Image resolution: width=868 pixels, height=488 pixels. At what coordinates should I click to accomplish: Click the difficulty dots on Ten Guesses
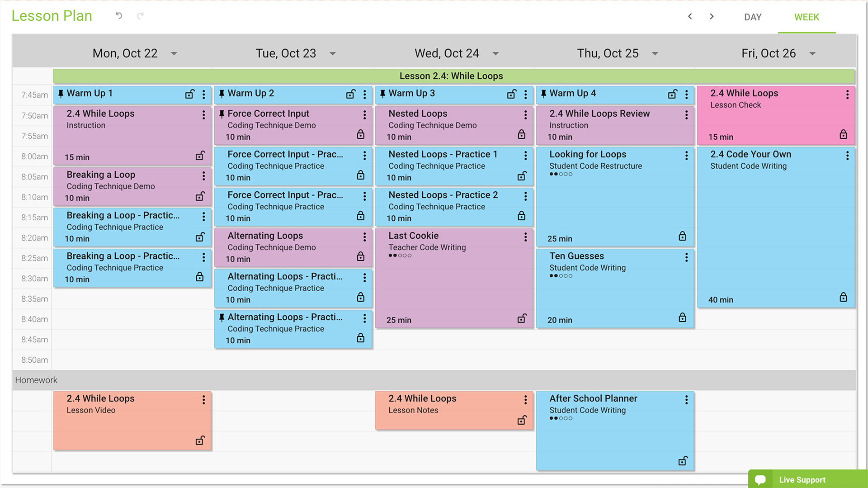pyautogui.click(x=561, y=275)
